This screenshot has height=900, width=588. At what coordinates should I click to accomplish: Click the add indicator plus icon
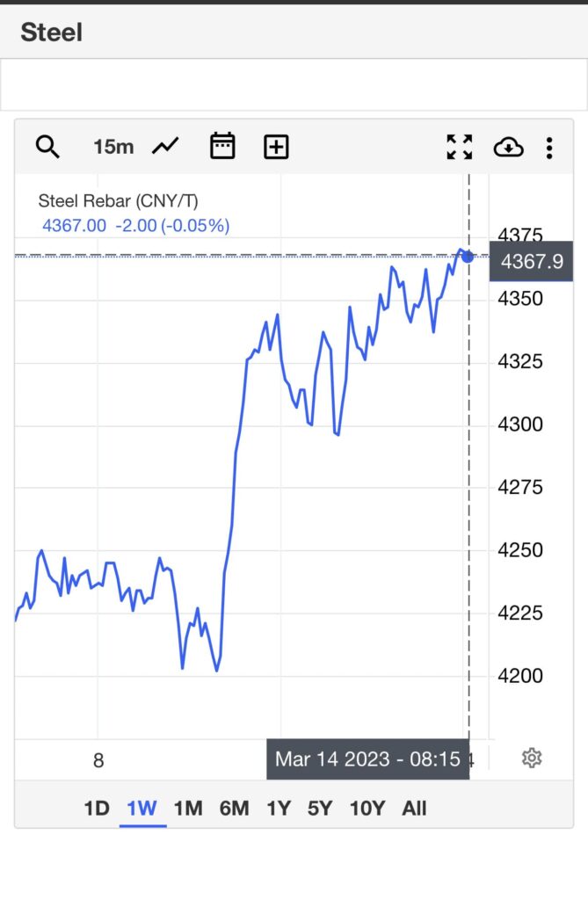click(x=276, y=147)
